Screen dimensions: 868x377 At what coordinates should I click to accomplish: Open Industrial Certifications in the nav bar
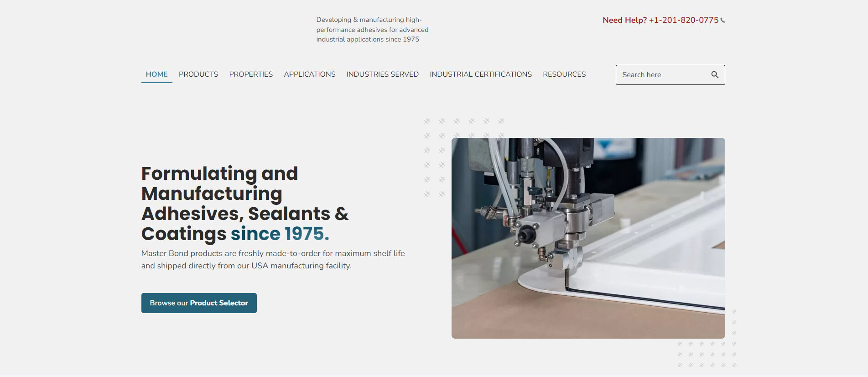pyautogui.click(x=481, y=74)
